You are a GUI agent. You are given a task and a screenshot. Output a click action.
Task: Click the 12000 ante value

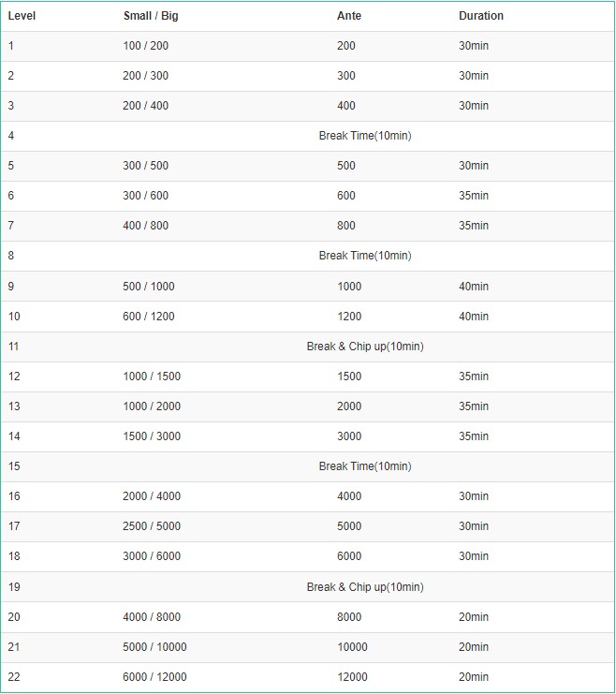(x=352, y=677)
